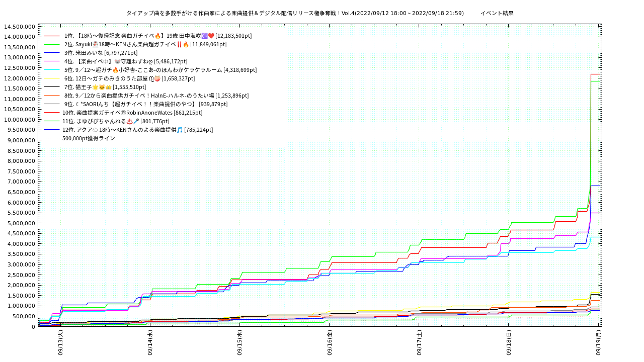Image resolution: width=644 pixels, height=362 pixels.
Task: Click the 10位 RobinAnoneWates legend label
Action: [132, 113]
